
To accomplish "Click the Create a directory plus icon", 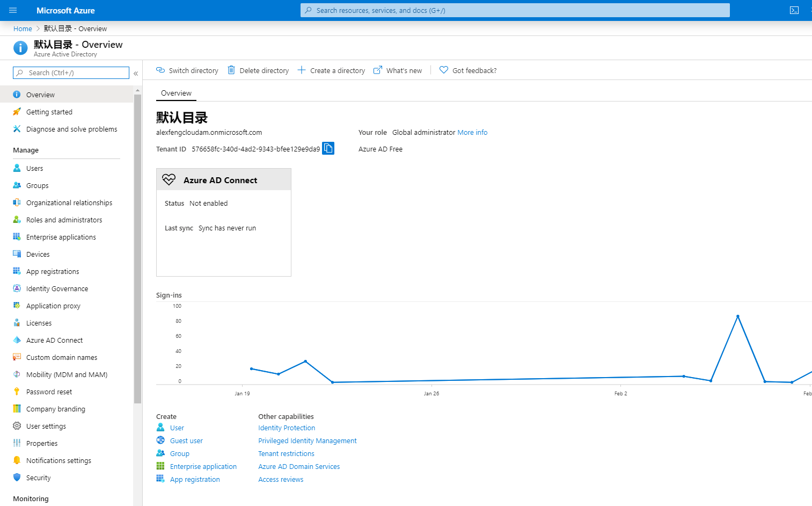I will pyautogui.click(x=302, y=70).
